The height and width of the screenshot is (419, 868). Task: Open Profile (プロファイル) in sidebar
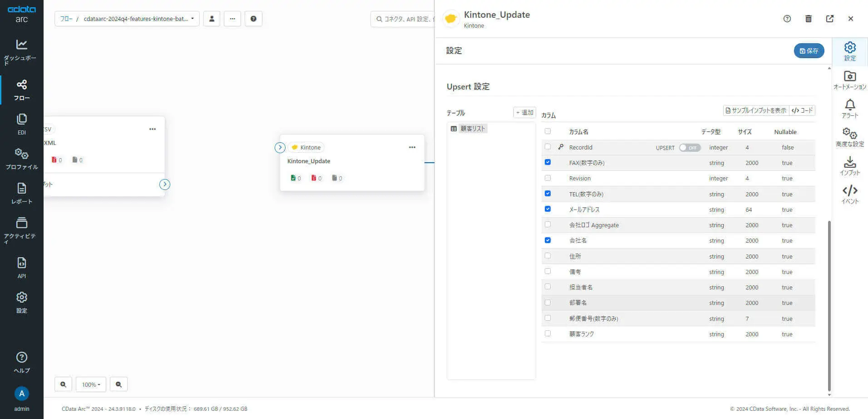21,159
